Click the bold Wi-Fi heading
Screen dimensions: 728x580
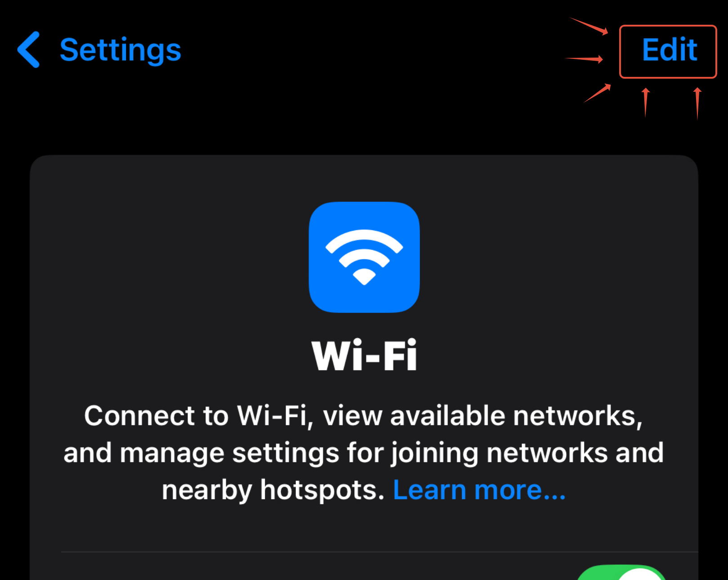pos(364,355)
